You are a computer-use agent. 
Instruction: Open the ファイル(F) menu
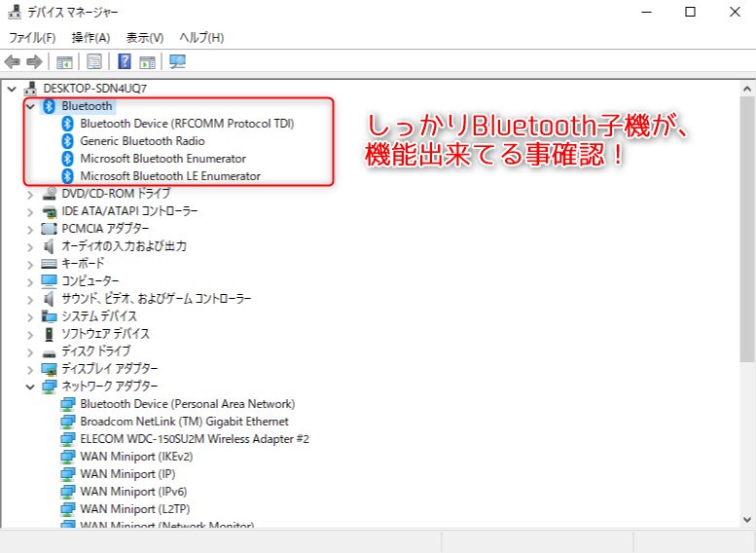(32, 38)
